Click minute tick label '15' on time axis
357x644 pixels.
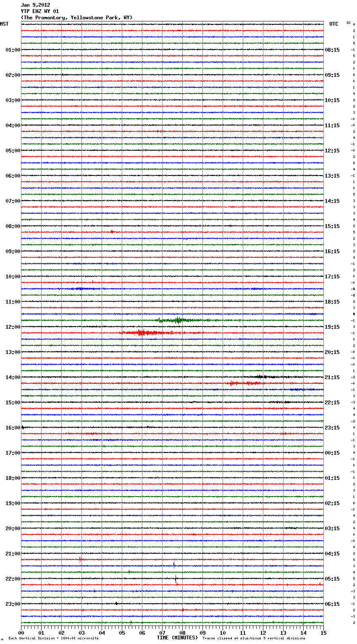[323, 633]
